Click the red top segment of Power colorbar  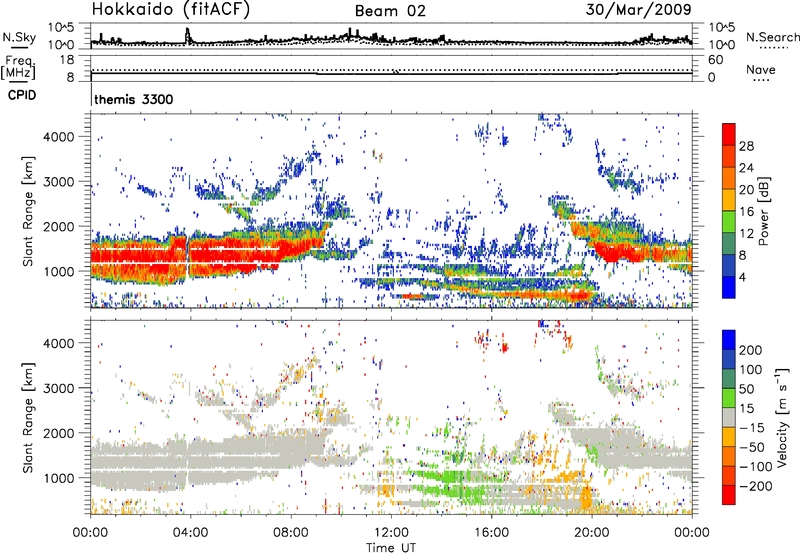click(x=729, y=134)
